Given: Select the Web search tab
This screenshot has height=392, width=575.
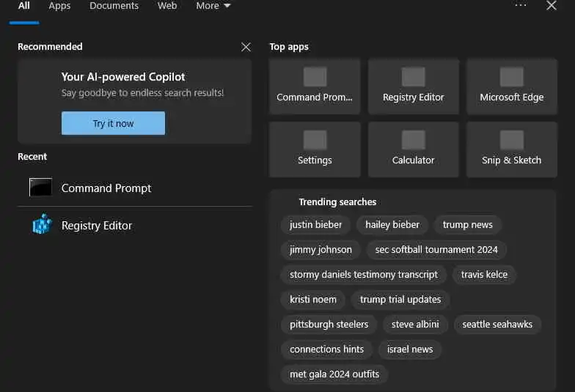Looking at the screenshot, I should [x=167, y=6].
